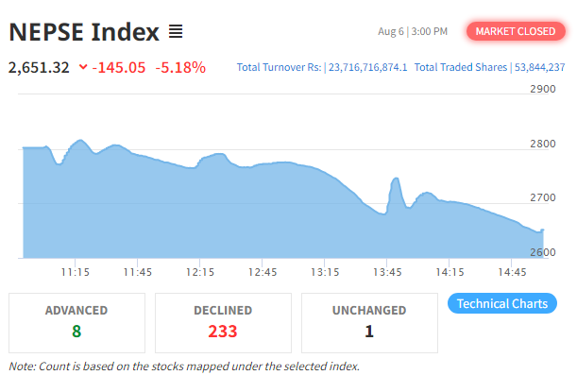Click the Total Turnover Rs value
This screenshot has height=392, width=577.
coord(367,67)
